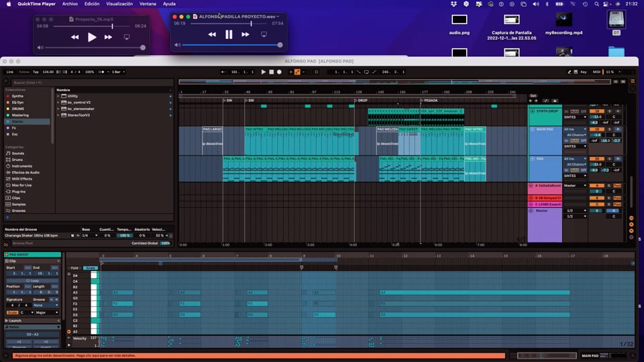Open the clip Groove None dropdown

click(46, 305)
